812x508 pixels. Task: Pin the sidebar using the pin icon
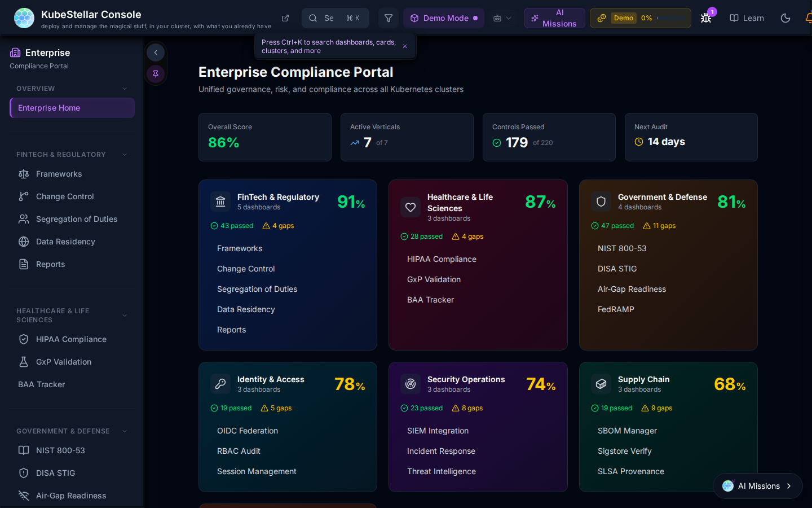click(156, 73)
